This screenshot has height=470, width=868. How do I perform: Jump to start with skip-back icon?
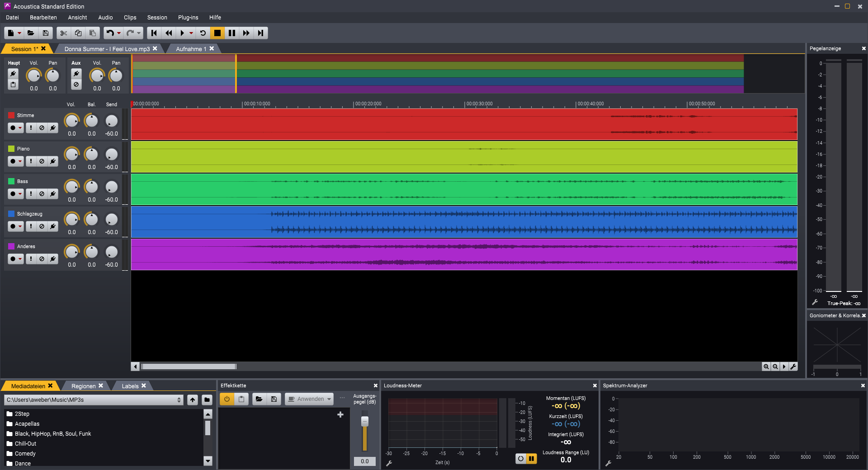click(x=154, y=33)
